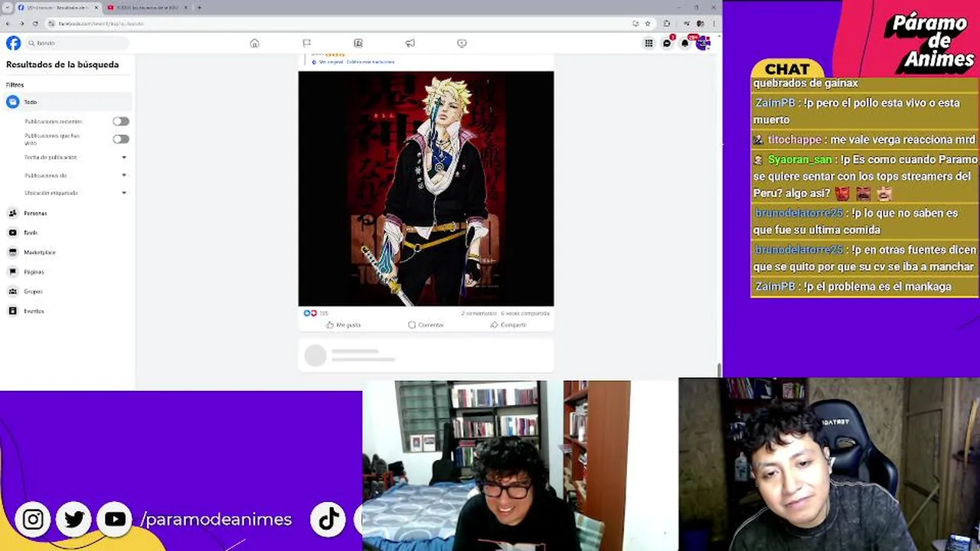Click the Facebook search field
The image size is (980, 551).
coord(77,43)
